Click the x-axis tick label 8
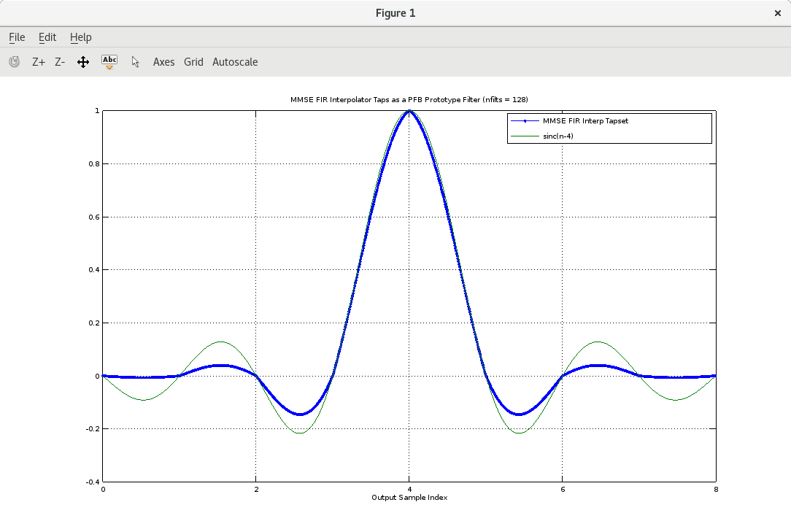Viewport: 791px width, 532px height. pyautogui.click(x=716, y=490)
